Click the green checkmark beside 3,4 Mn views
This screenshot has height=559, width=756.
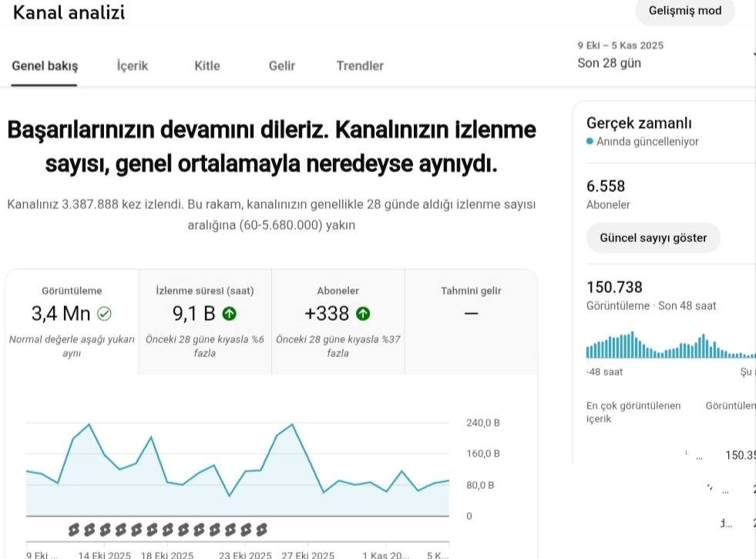(x=104, y=314)
